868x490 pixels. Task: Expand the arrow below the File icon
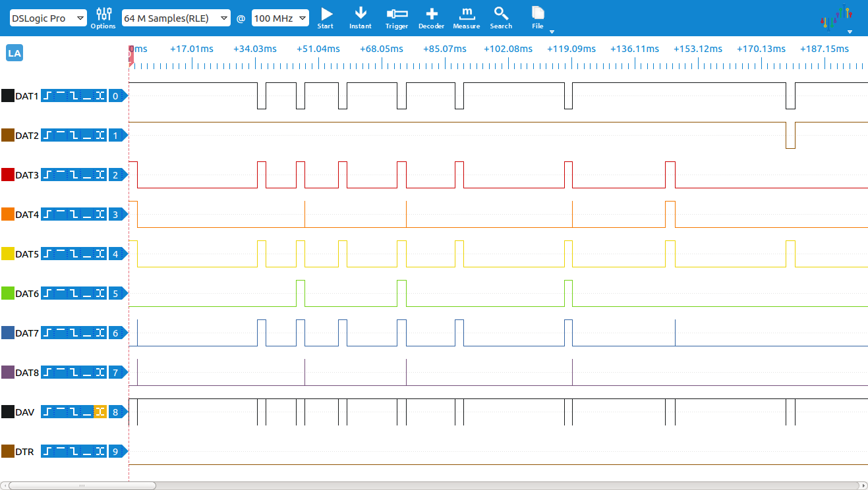[x=552, y=32]
